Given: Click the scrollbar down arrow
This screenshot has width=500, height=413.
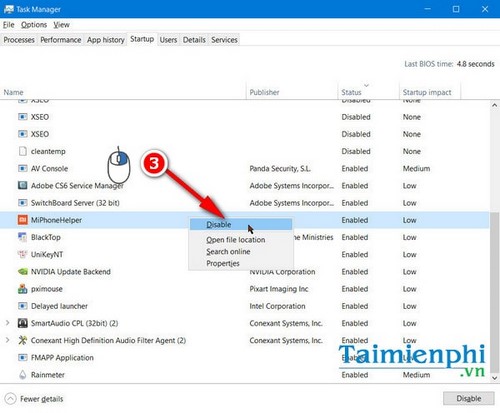Looking at the screenshot, I should [494, 378].
